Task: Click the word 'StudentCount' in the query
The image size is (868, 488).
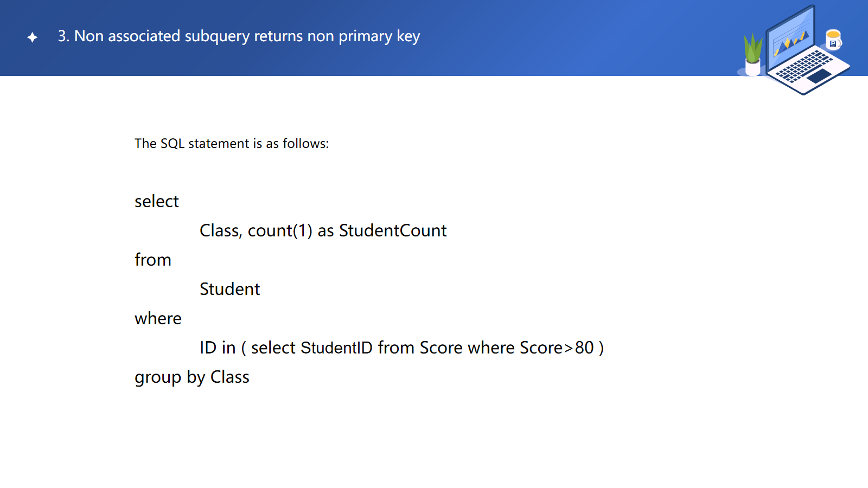Action: 393,231
